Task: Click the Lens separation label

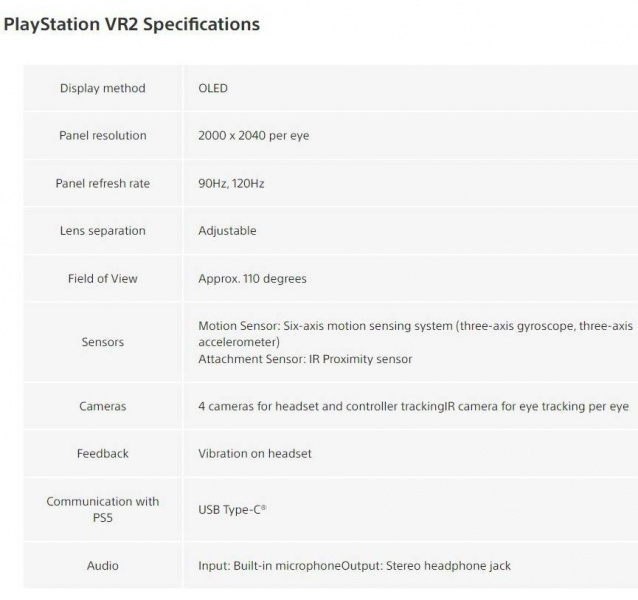Action: pyautogui.click(x=102, y=230)
